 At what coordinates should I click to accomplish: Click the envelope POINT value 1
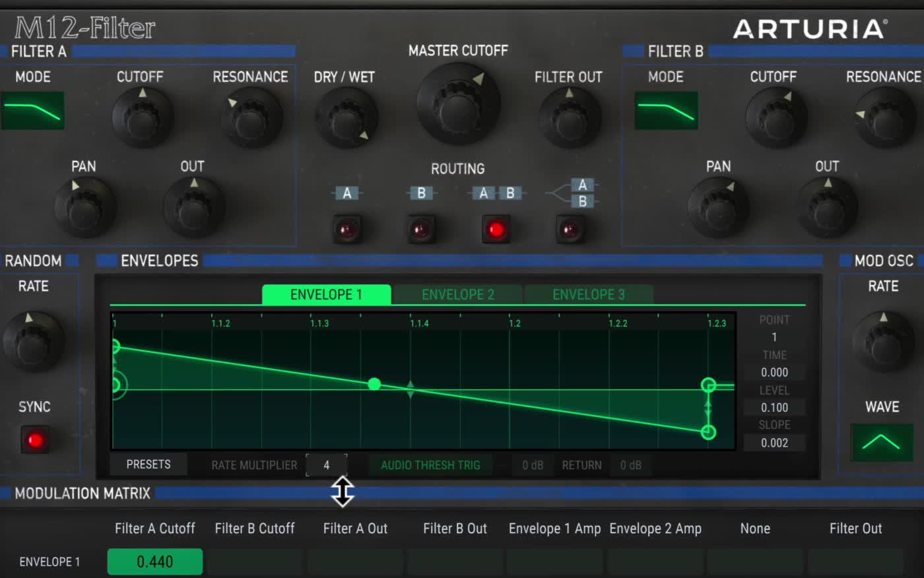pyautogui.click(x=774, y=337)
